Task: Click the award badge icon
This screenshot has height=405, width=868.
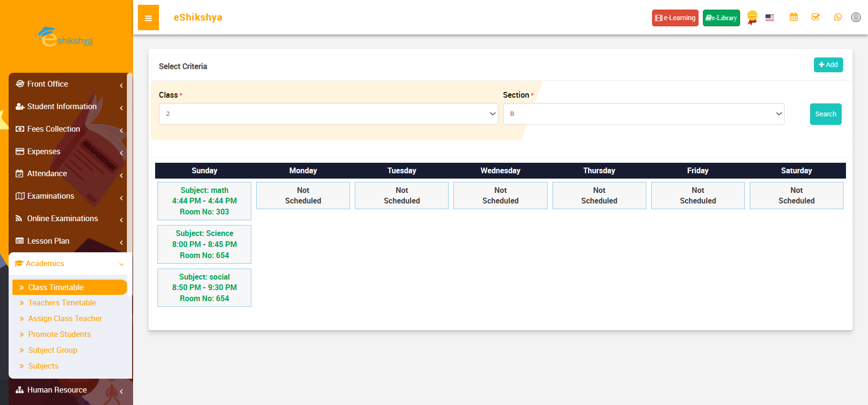Action: coord(752,18)
